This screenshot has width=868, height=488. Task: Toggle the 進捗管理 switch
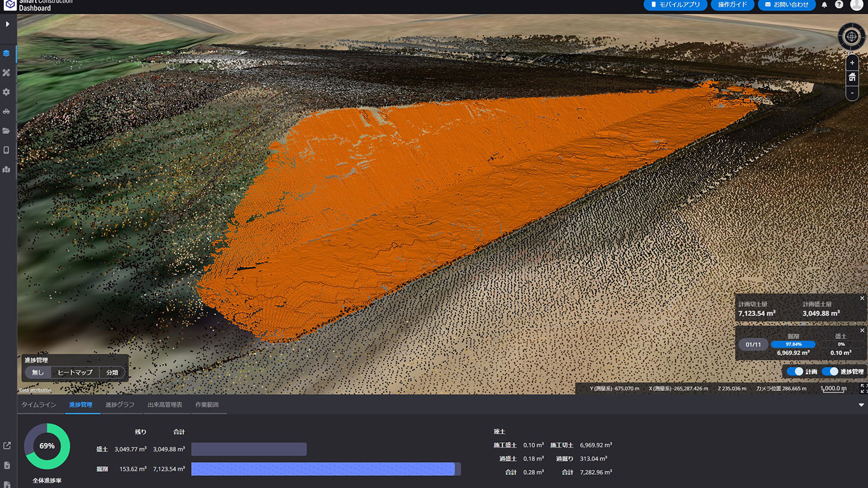tap(830, 372)
